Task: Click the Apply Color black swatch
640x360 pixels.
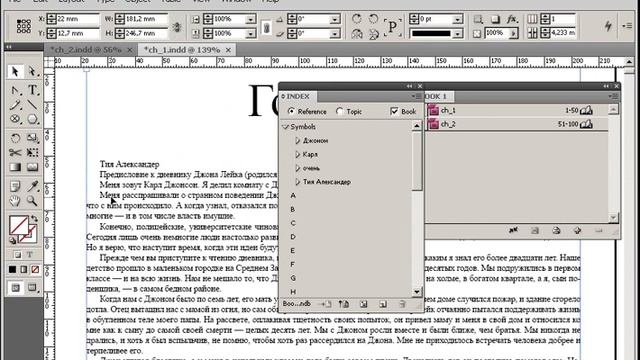Action: tap(13, 269)
